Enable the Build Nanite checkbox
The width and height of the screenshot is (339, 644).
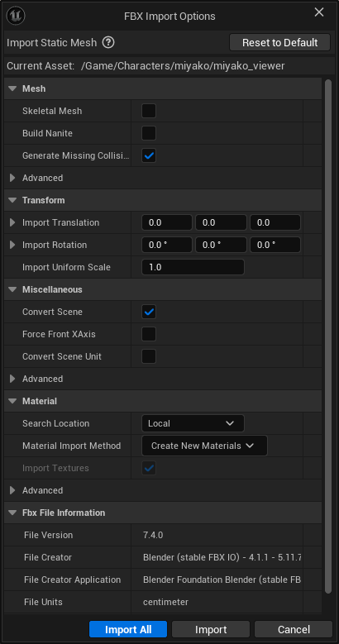149,133
